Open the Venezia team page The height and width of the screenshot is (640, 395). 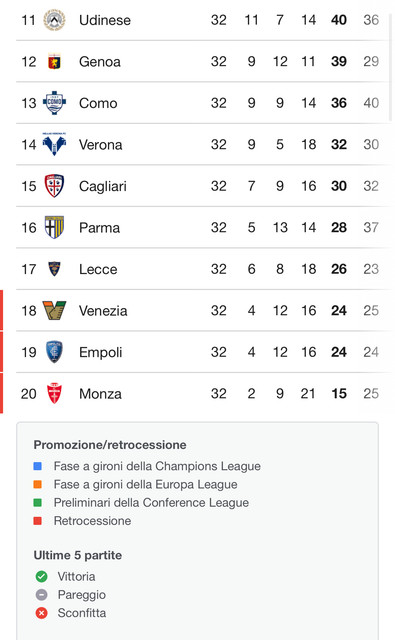point(103,311)
